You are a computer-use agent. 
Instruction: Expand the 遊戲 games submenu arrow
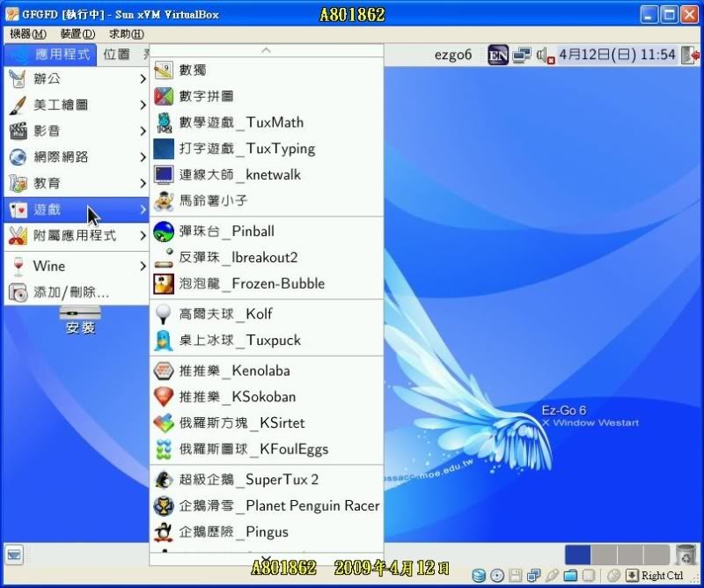pyautogui.click(x=143, y=209)
